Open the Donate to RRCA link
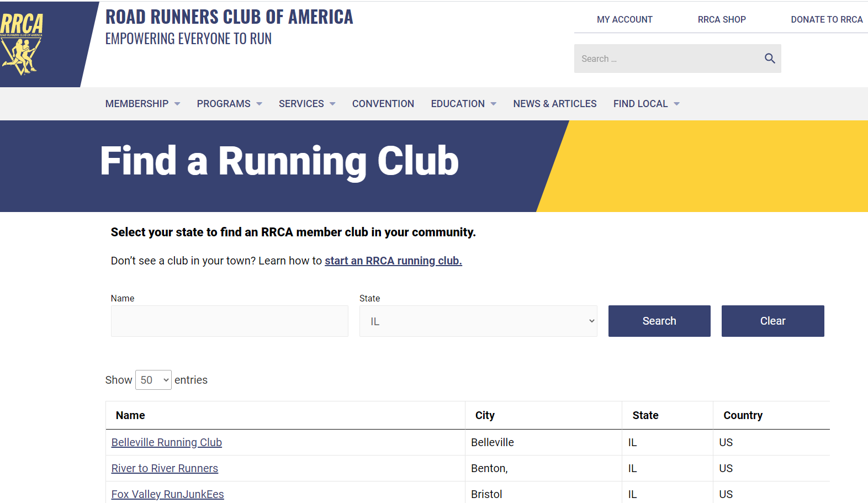The height and width of the screenshot is (503, 868). click(x=827, y=19)
